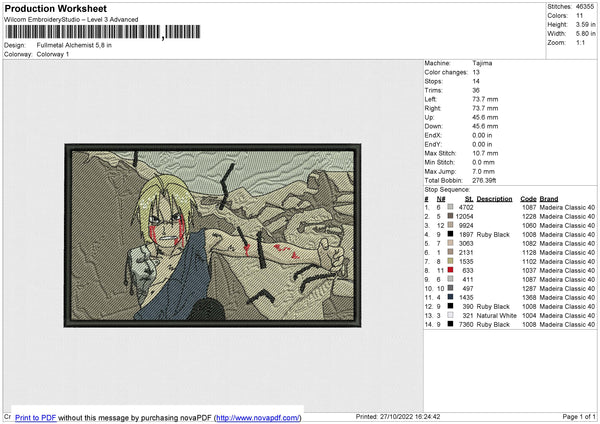Select thread code 1368 in stop row 11
This screenshot has width=600, height=424.
click(529, 297)
